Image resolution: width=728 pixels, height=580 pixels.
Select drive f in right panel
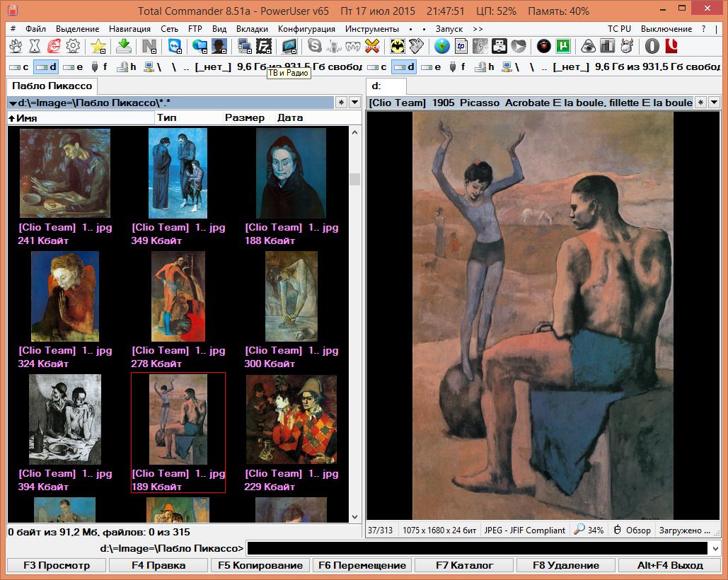pos(457,66)
